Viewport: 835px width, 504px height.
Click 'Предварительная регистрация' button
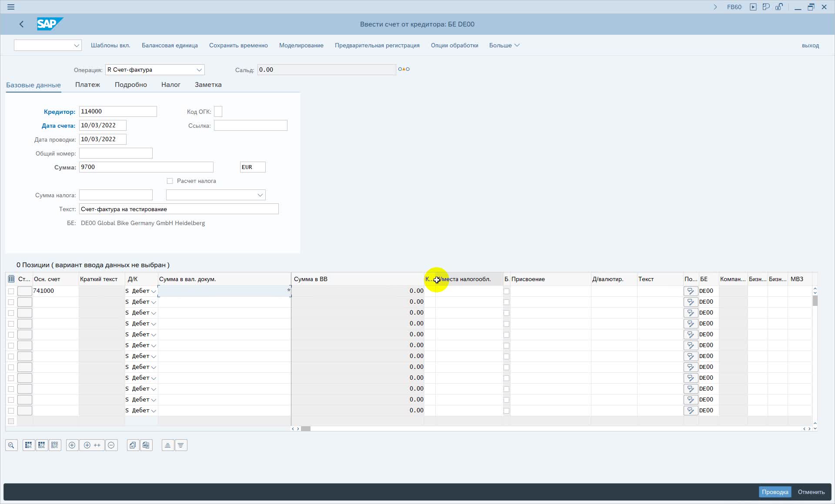click(x=377, y=45)
